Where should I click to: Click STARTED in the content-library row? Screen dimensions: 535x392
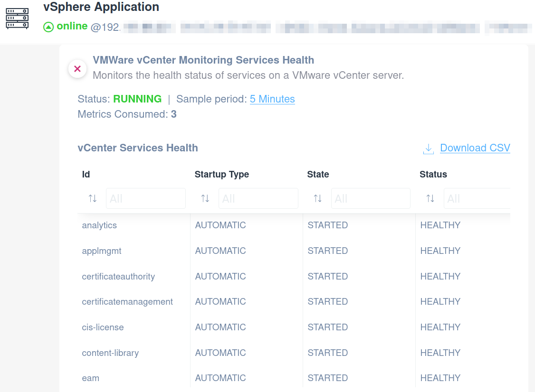(327, 353)
